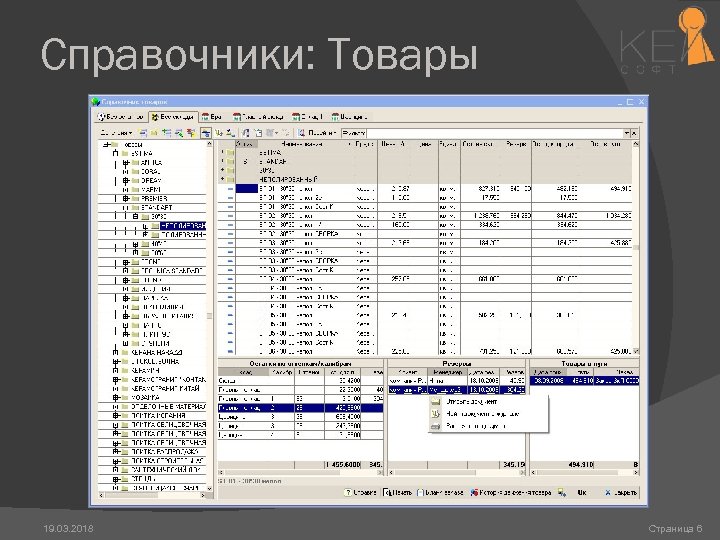The width and height of the screenshot is (720, 540).
Task: Click the Справка button
Action: tap(360, 492)
